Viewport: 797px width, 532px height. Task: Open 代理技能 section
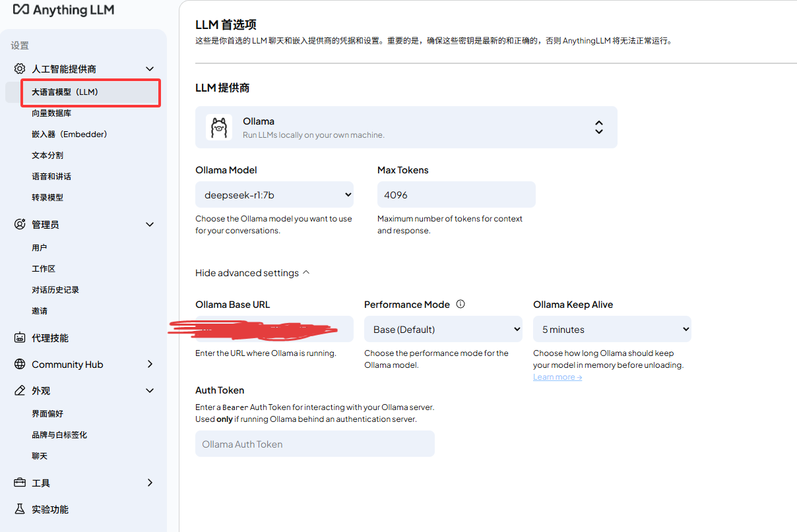[x=50, y=338]
